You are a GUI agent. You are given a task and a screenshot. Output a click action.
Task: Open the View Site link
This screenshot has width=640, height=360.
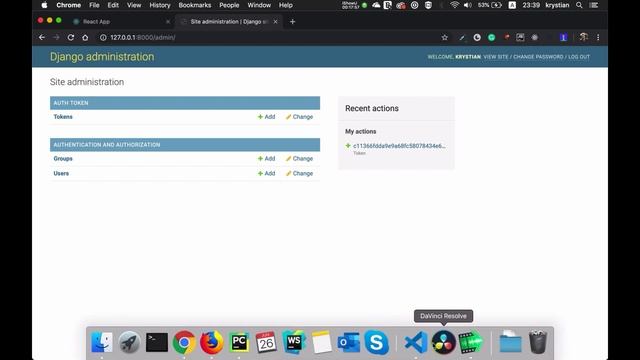(496, 57)
